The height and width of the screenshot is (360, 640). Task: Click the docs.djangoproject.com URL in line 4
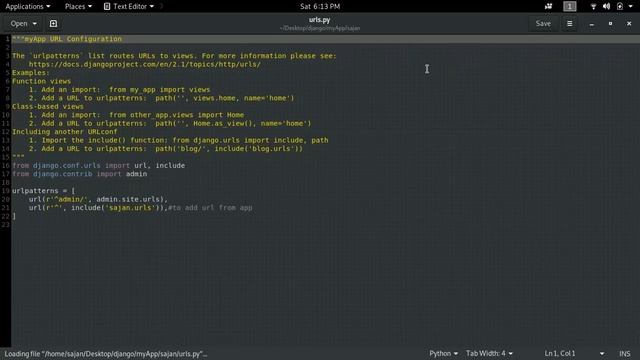coord(144,64)
